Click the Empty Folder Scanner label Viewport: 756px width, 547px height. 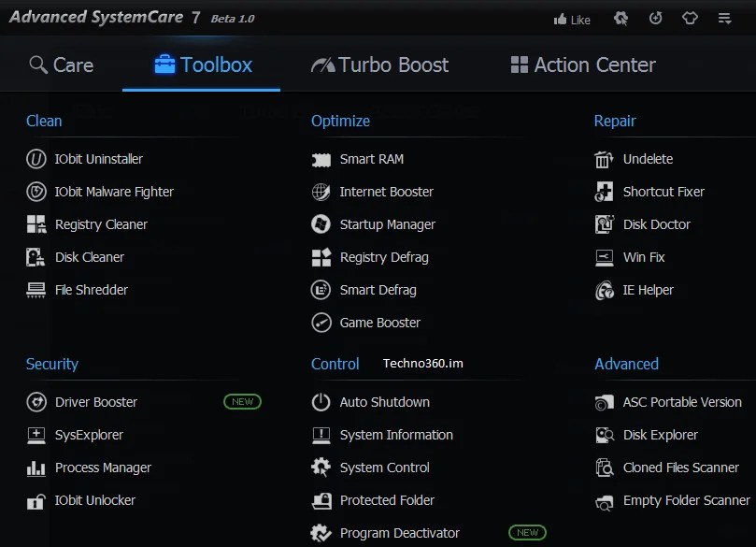687,500
